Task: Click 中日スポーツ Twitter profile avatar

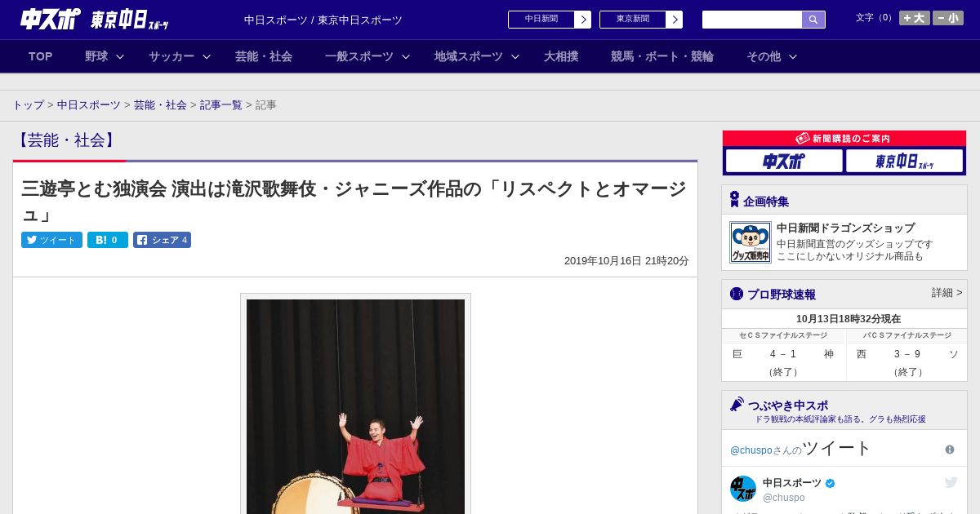Action: (743, 489)
